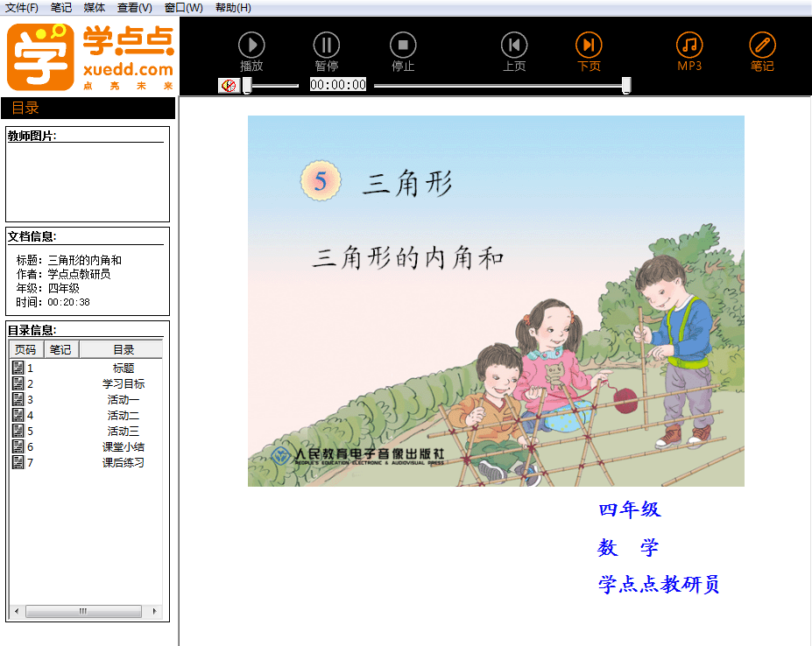Jump to 课后练习 entry in contents
812x646 pixels.
124,462
